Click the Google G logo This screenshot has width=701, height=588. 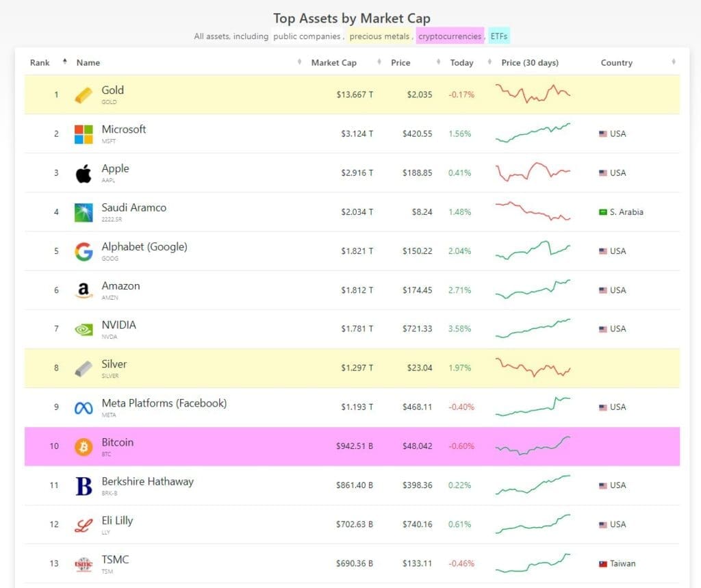84,252
